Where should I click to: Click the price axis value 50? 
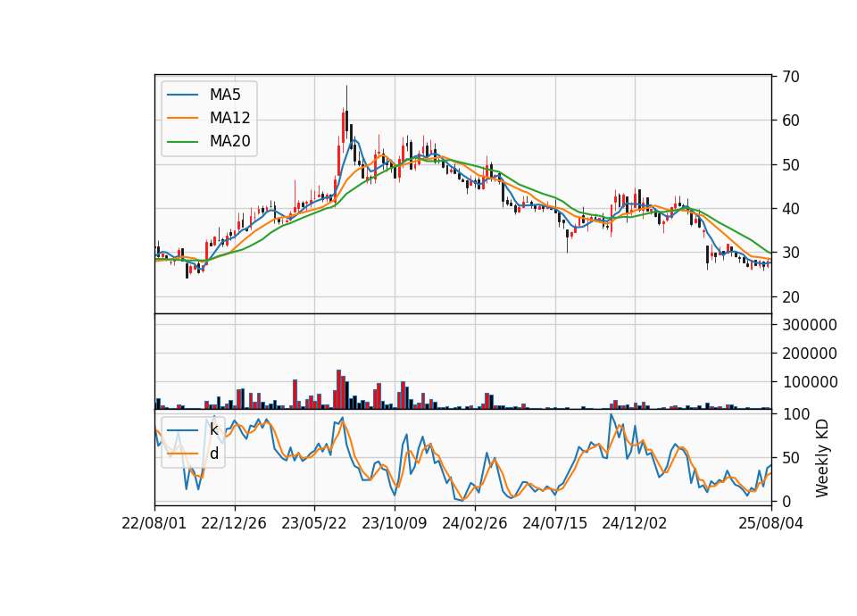(x=791, y=165)
